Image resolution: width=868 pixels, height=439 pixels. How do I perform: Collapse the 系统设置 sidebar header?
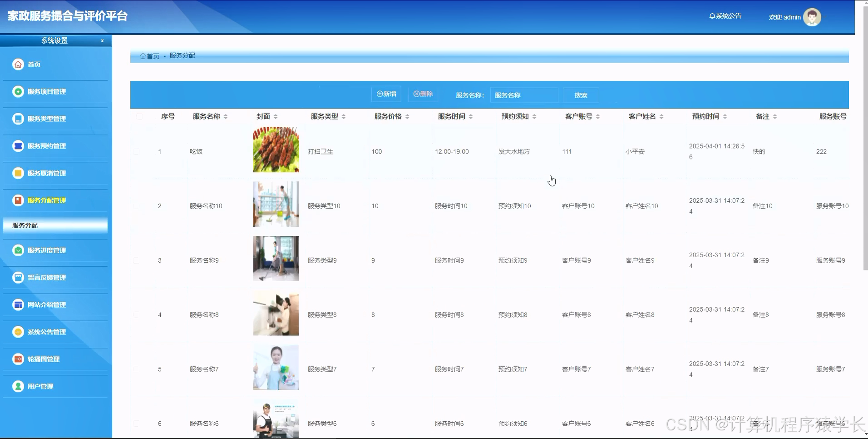click(56, 40)
